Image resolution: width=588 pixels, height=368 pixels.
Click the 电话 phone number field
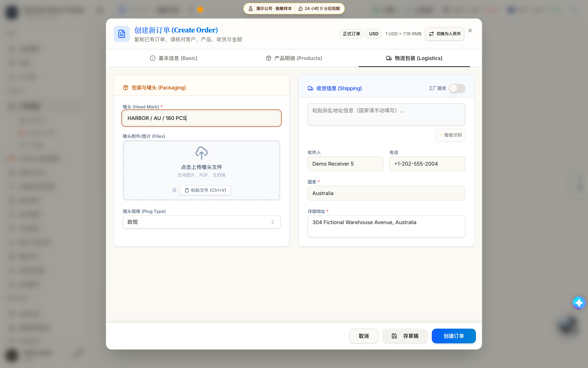(427, 164)
